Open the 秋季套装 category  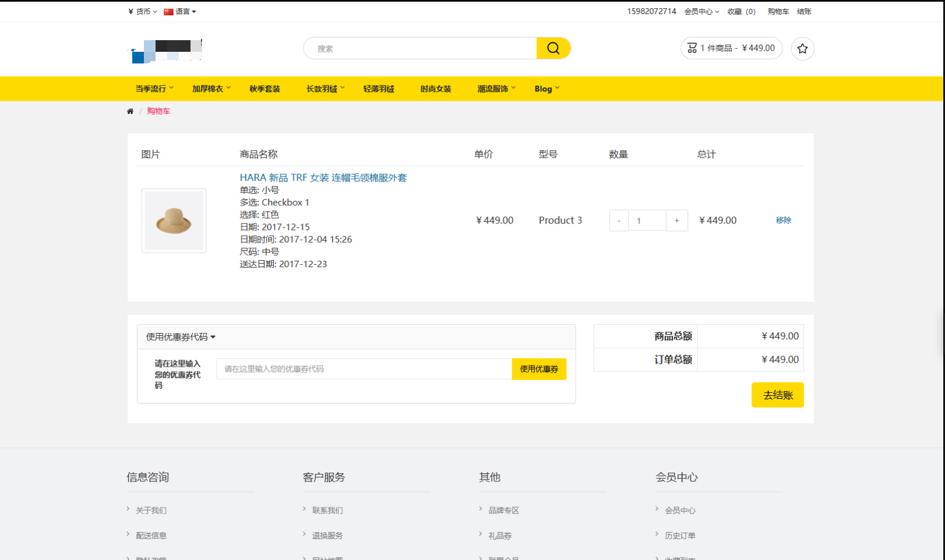pos(265,88)
